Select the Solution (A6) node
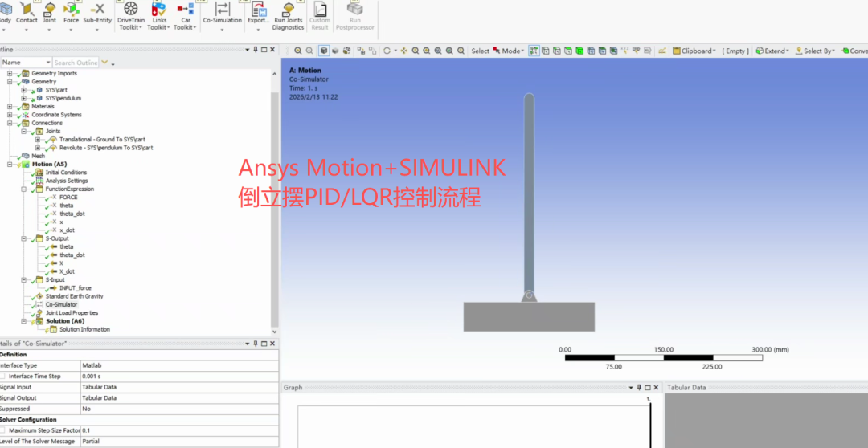Image resolution: width=868 pixels, height=448 pixels. tap(66, 321)
